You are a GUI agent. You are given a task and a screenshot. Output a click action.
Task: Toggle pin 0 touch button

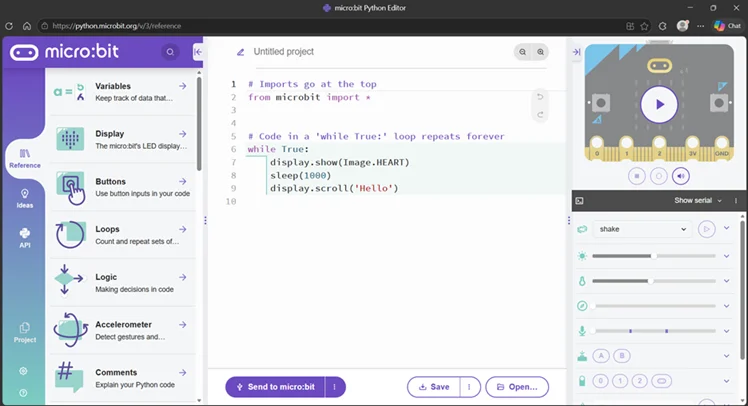click(601, 381)
